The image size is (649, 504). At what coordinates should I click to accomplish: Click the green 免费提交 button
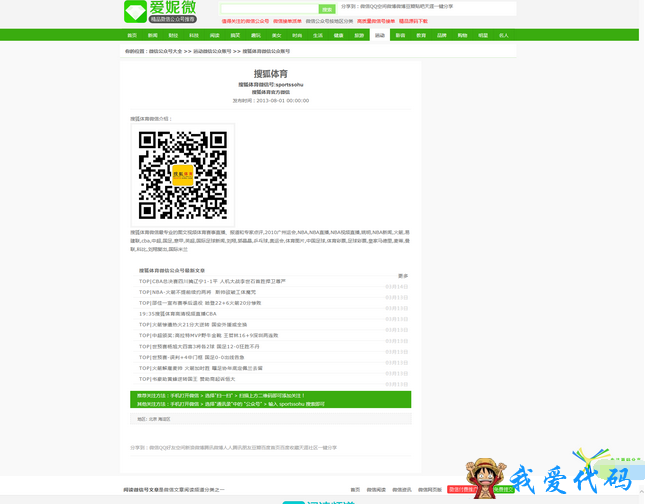pos(503,490)
